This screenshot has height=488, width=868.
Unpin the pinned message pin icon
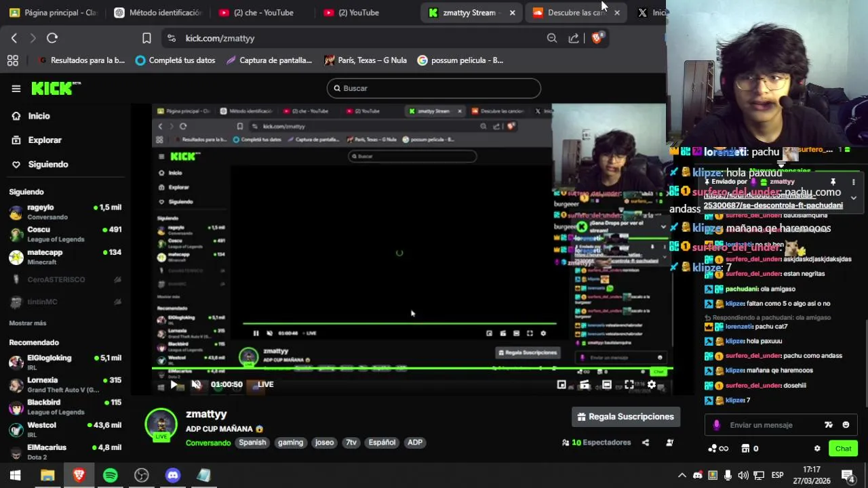833,182
